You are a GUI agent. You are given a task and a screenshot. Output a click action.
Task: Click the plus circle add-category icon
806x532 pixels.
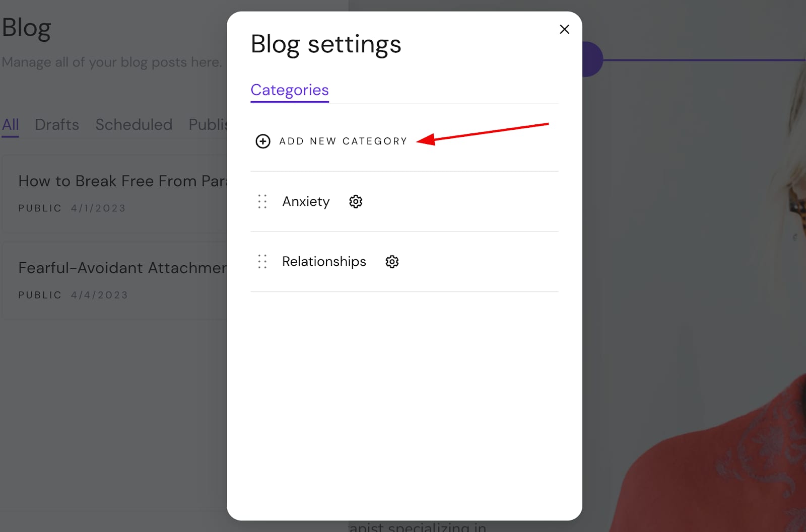pyautogui.click(x=263, y=141)
